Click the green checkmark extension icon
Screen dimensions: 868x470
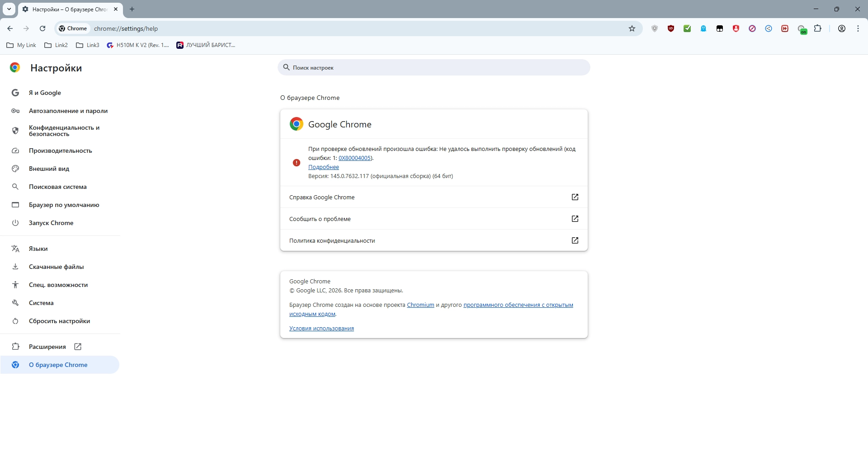[x=687, y=28]
